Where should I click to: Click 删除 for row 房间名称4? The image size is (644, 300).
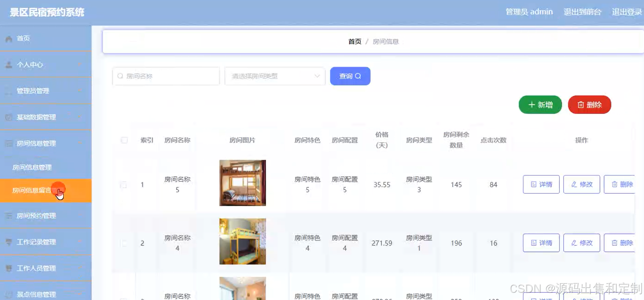619,243
